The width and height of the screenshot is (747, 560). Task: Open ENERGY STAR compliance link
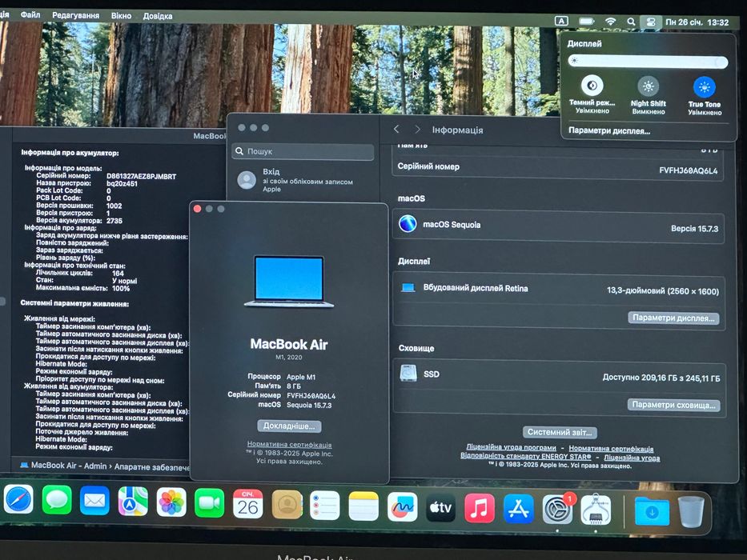click(x=525, y=456)
